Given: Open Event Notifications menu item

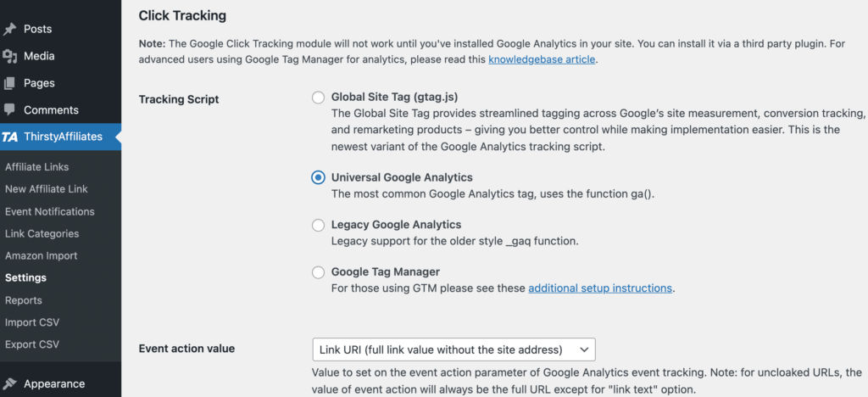Looking at the screenshot, I should click(x=49, y=211).
